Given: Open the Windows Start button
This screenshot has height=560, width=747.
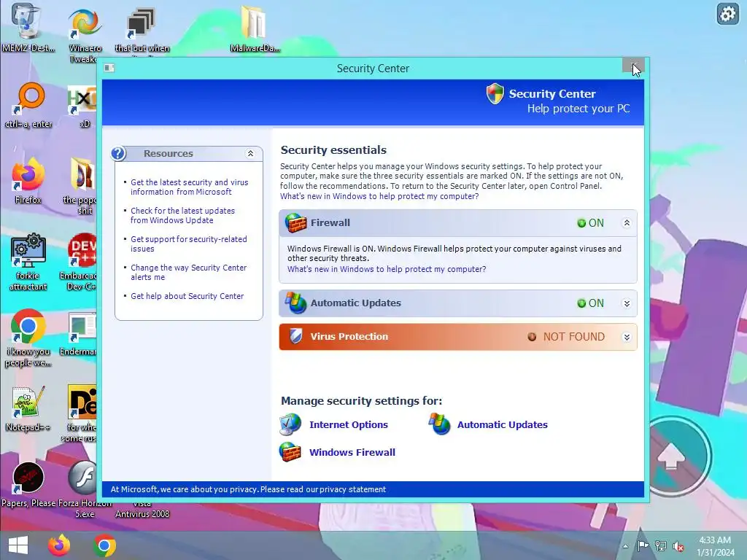Looking at the screenshot, I should point(18,545).
